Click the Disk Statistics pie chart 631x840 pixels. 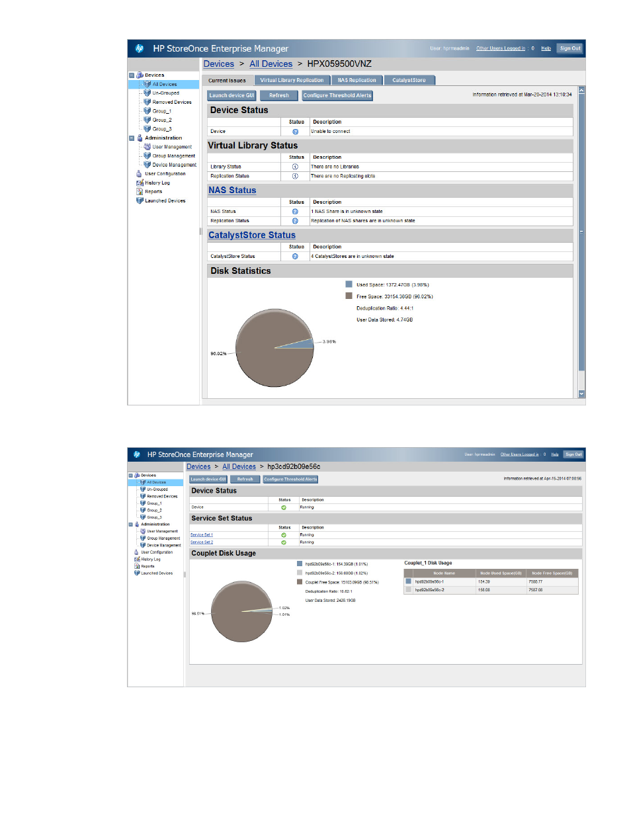pyautogui.click(x=274, y=348)
